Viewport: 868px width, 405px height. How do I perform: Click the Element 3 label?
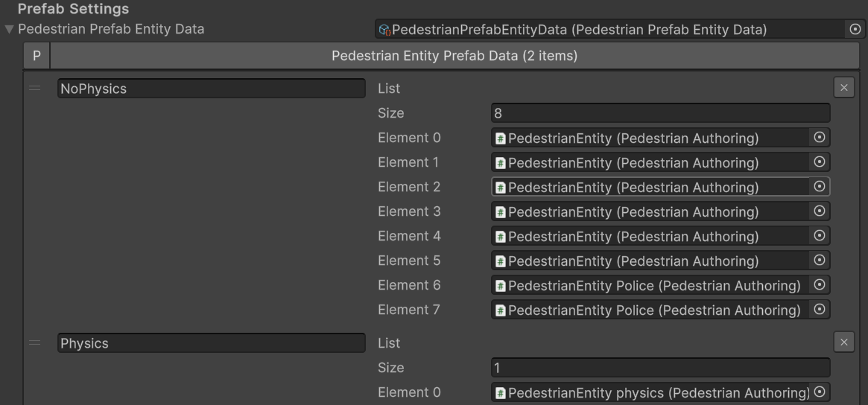pos(409,211)
